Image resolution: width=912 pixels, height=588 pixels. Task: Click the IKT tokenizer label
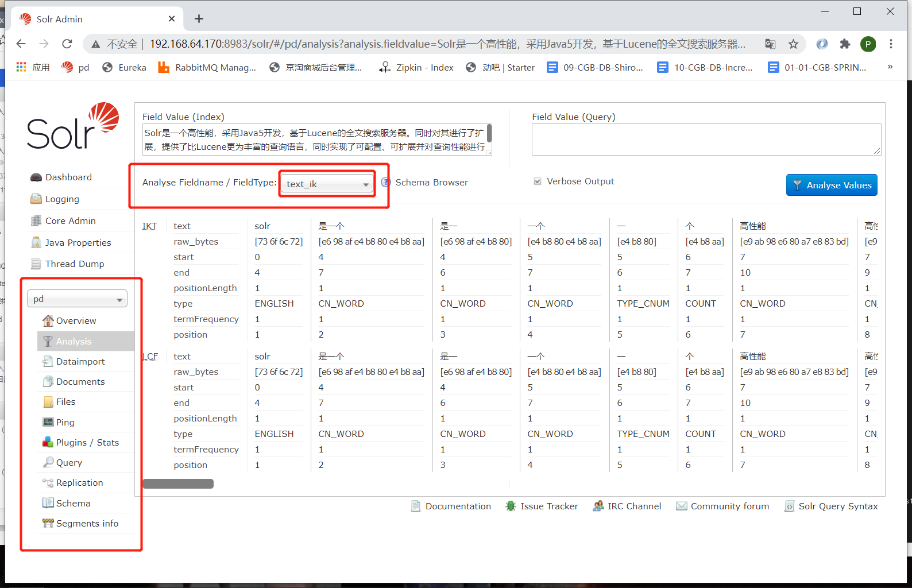click(x=150, y=226)
